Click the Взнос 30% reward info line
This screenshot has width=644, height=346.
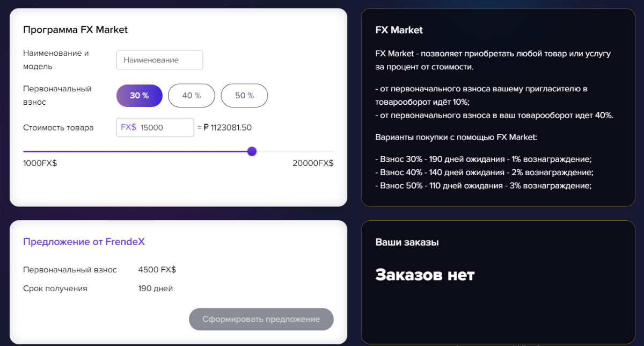coord(483,160)
